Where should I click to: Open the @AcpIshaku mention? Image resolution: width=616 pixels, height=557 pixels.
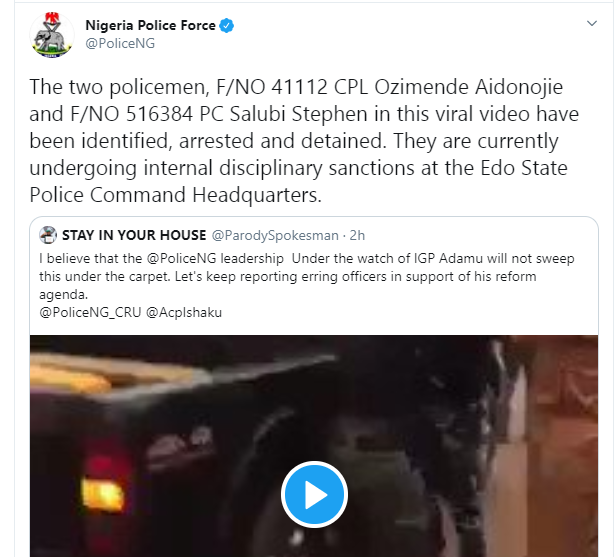click(184, 313)
